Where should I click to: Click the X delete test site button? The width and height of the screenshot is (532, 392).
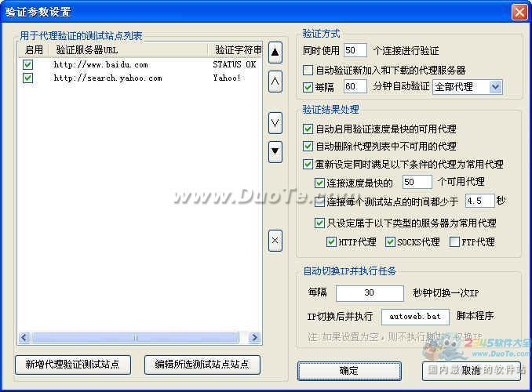(275, 241)
